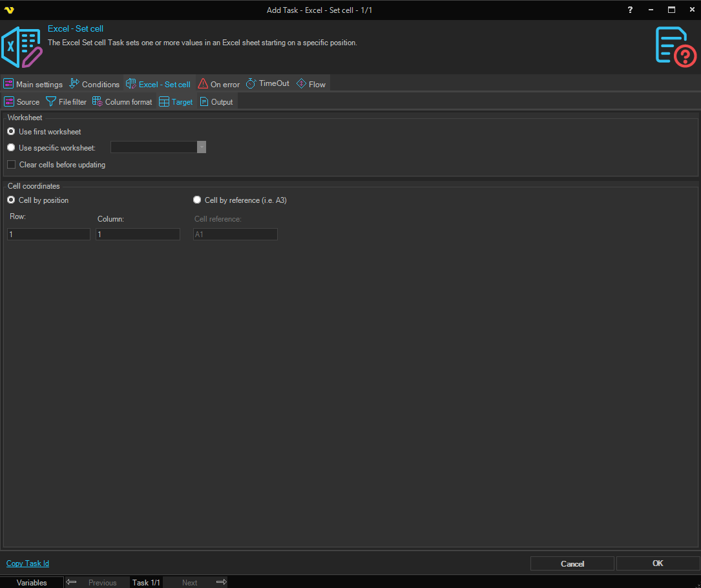The image size is (701, 588).
Task: Click the Flow diamond icon
Action: [301, 83]
